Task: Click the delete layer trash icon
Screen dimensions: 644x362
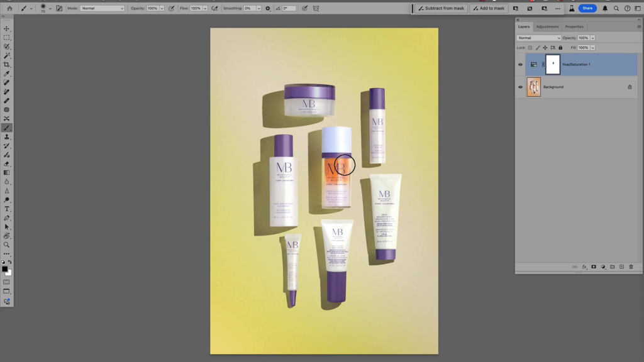Action: tap(631, 266)
